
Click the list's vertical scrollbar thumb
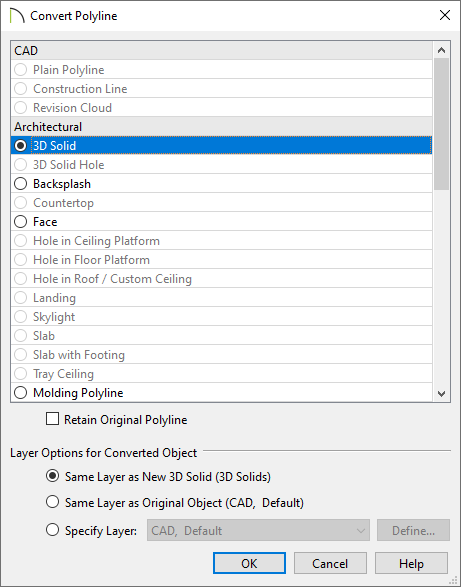(442, 124)
